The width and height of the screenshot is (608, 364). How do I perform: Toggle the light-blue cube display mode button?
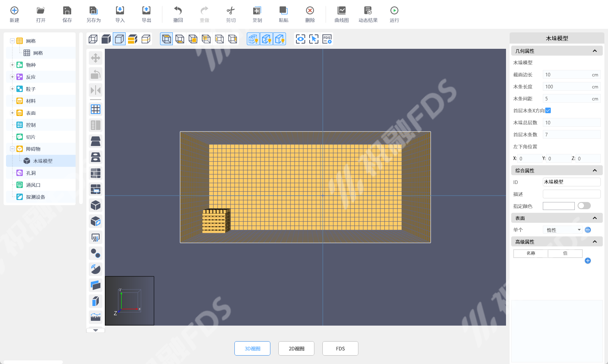point(119,39)
